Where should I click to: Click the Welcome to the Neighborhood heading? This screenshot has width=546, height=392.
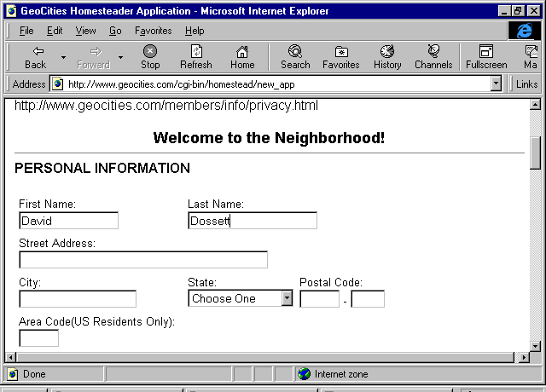point(269,138)
